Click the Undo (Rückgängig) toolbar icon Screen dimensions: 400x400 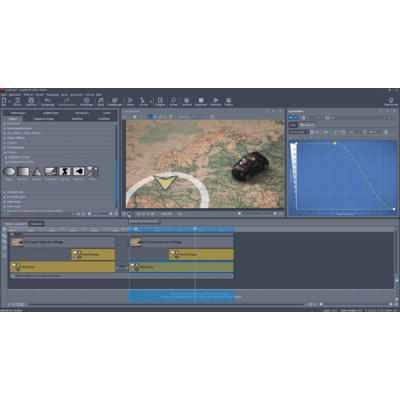click(x=48, y=100)
